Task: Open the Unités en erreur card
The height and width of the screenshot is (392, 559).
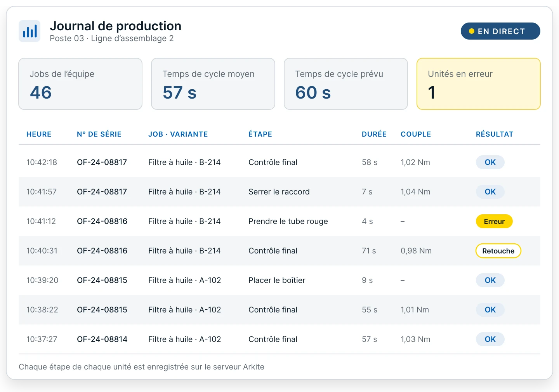Action: [x=479, y=84]
